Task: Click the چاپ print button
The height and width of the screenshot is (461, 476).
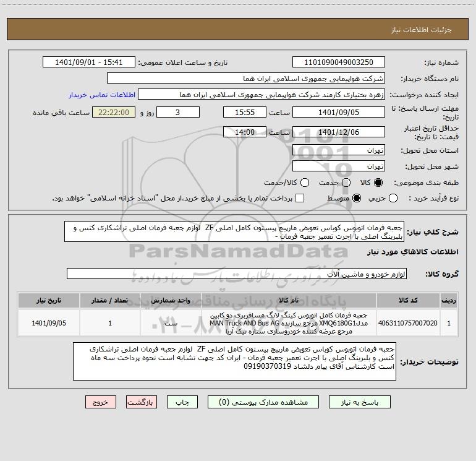Action: point(182,402)
